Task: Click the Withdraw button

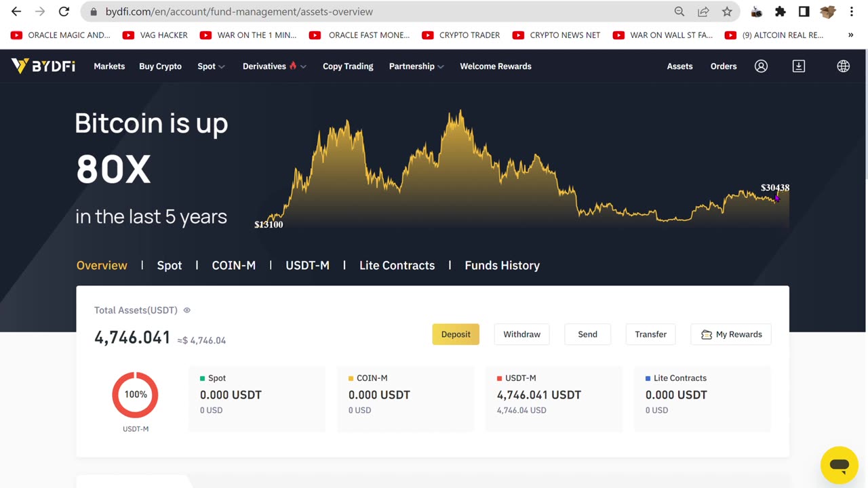Action: click(521, 334)
